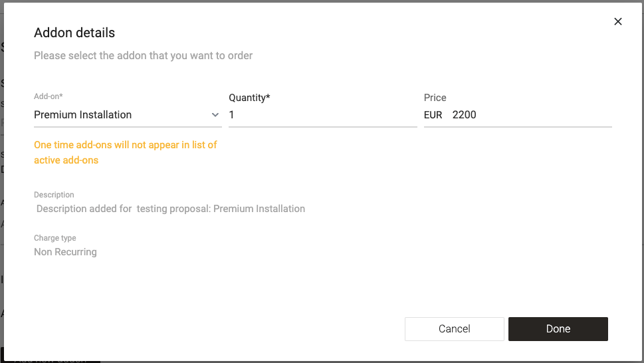Click the Quantity* field label
The height and width of the screenshot is (363, 644).
tap(249, 98)
